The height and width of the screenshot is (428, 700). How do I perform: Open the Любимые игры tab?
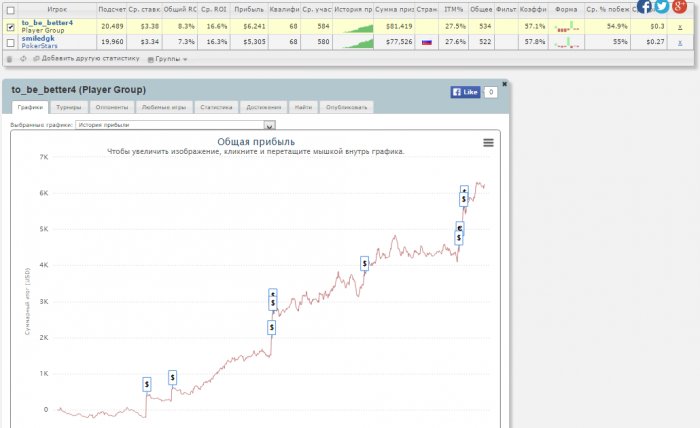pos(164,107)
